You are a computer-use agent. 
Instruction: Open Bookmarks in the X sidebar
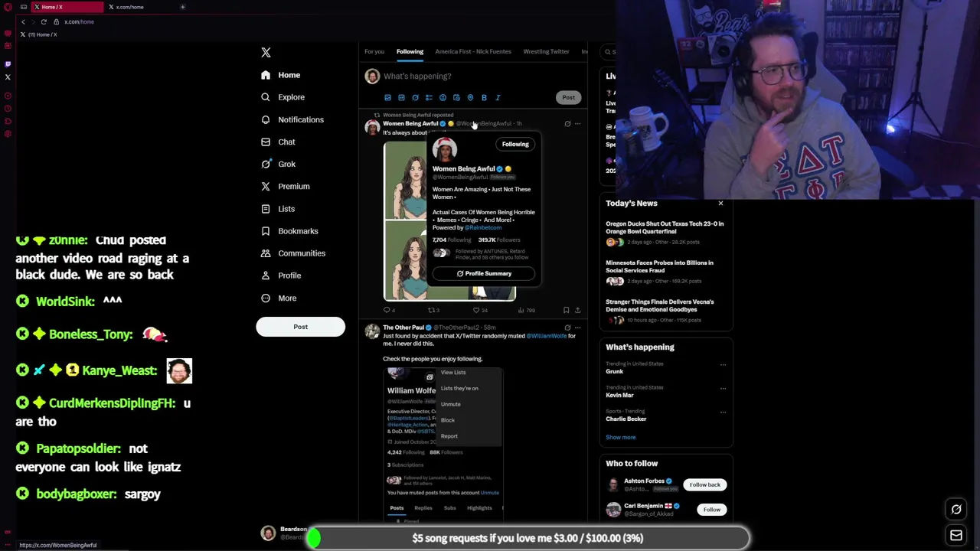pos(289,230)
